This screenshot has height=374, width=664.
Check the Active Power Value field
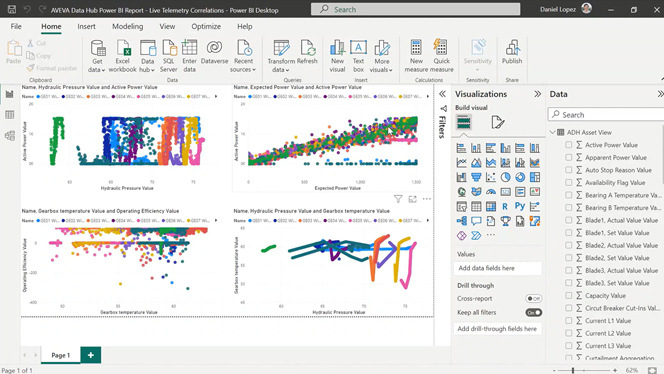(x=569, y=145)
